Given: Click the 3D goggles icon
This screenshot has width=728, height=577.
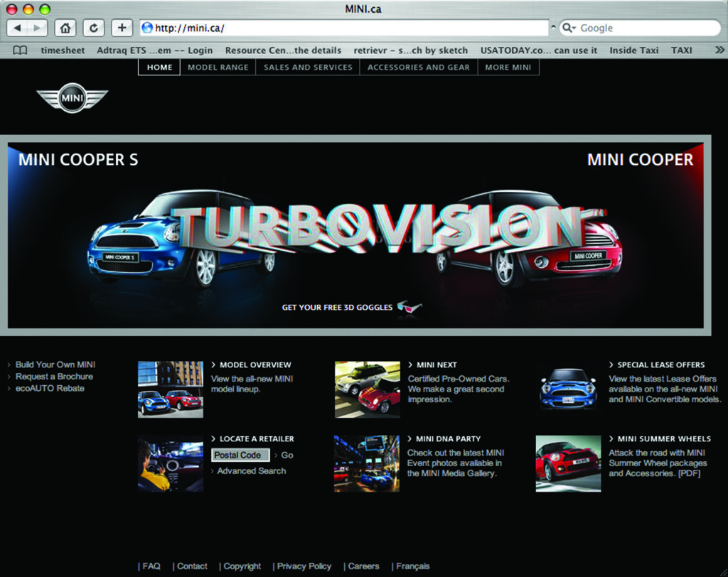Looking at the screenshot, I should click(x=409, y=307).
